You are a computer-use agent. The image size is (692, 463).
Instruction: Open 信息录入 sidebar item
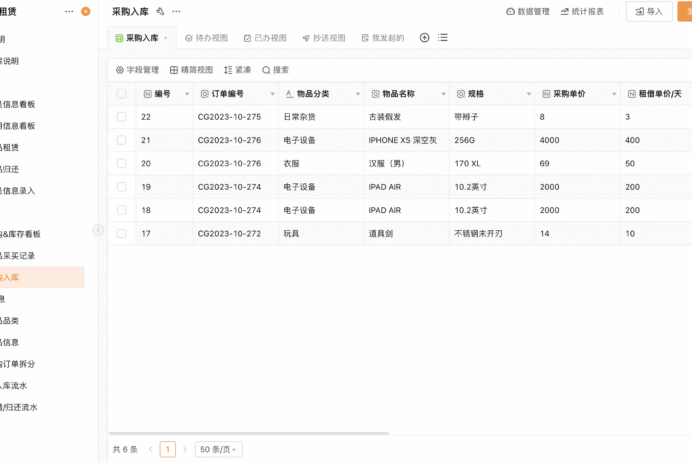[x=18, y=191]
